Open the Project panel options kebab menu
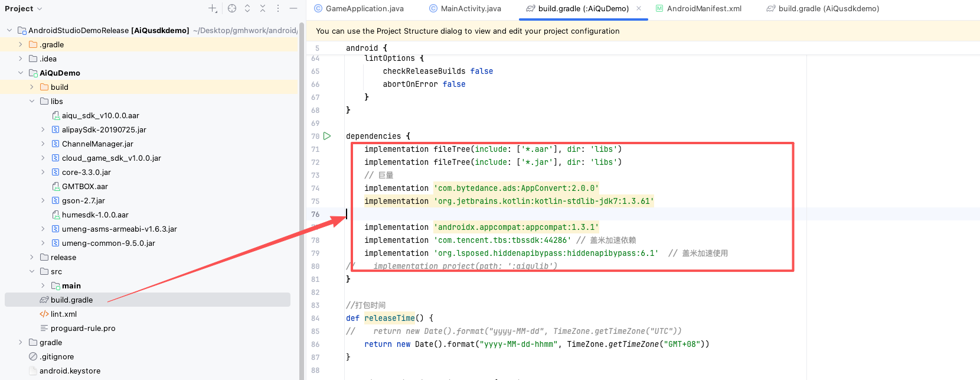Screen dimensions: 980x380 [x=278, y=8]
